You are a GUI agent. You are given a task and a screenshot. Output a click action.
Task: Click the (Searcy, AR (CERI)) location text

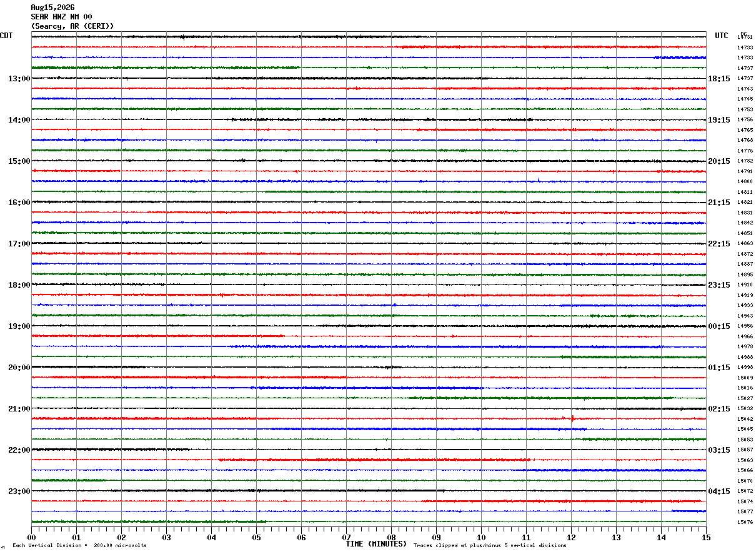(x=72, y=26)
